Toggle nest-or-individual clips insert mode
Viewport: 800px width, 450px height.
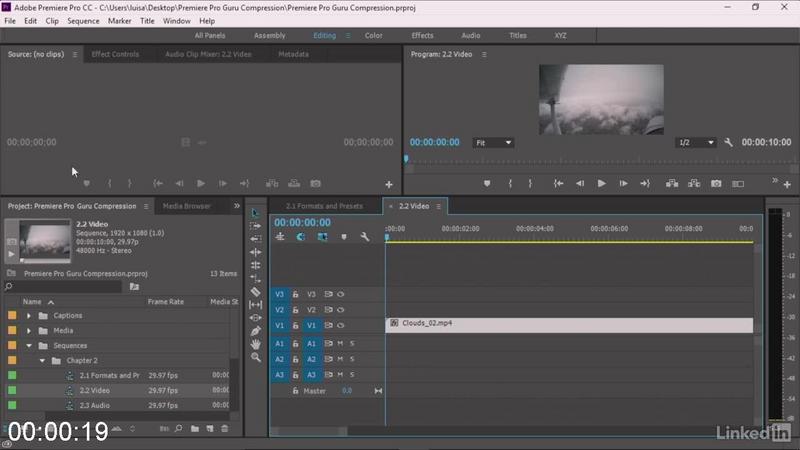tap(280, 237)
